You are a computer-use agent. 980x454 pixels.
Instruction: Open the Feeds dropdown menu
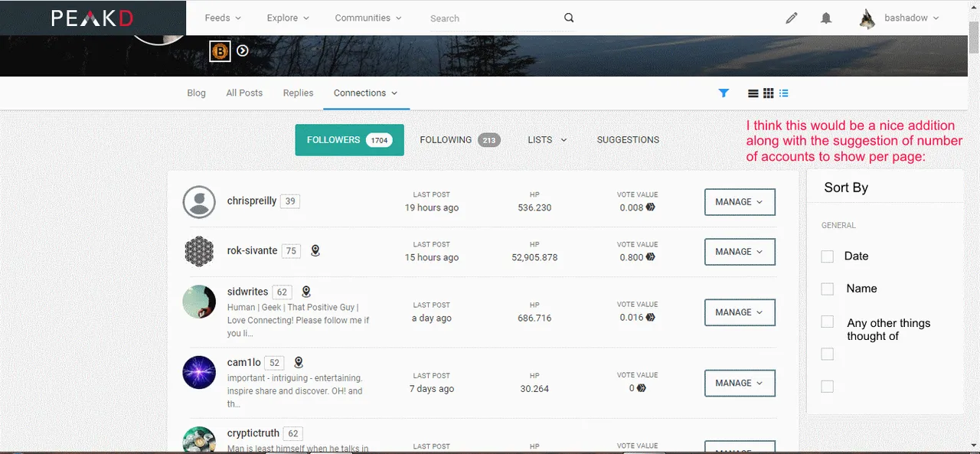click(x=223, y=18)
